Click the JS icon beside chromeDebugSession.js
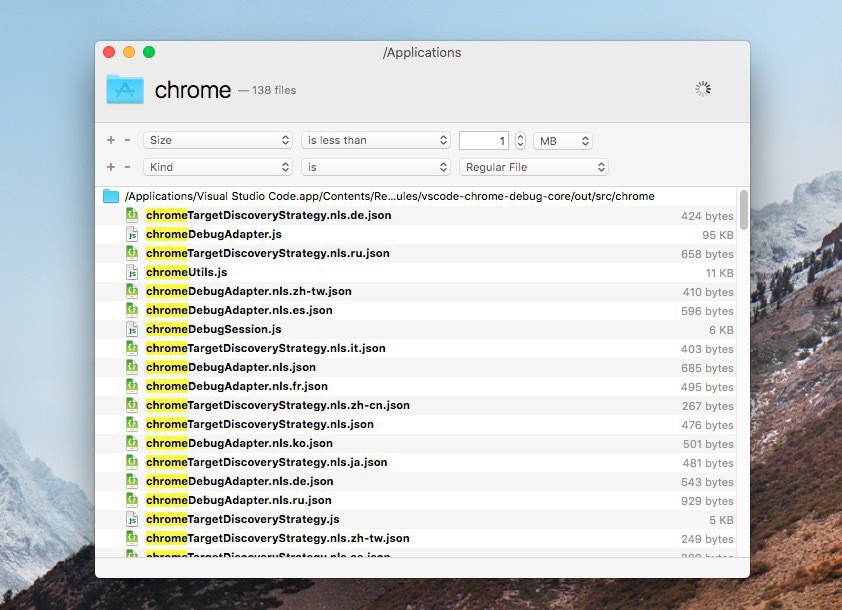 [131, 329]
